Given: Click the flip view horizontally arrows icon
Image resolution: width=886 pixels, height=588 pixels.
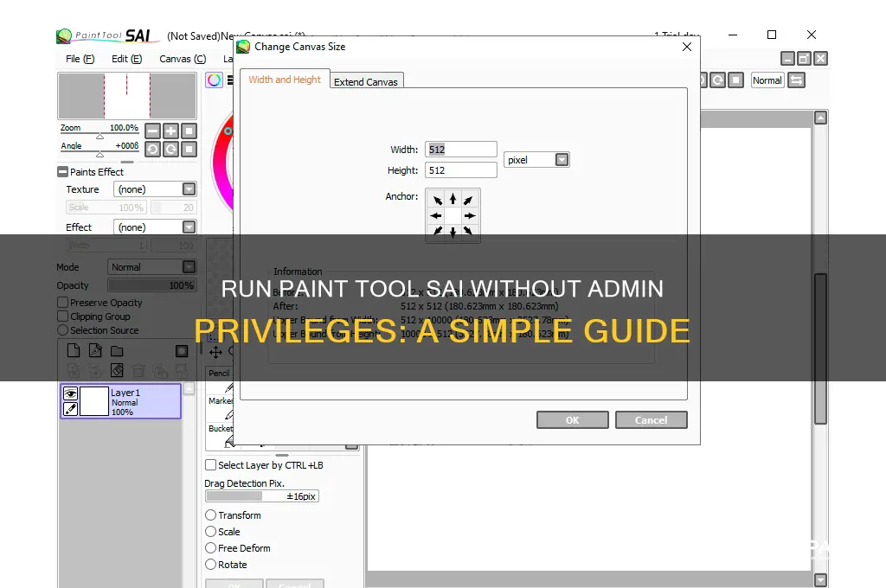Looking at the screenshot, I should (x=796, y=80).
